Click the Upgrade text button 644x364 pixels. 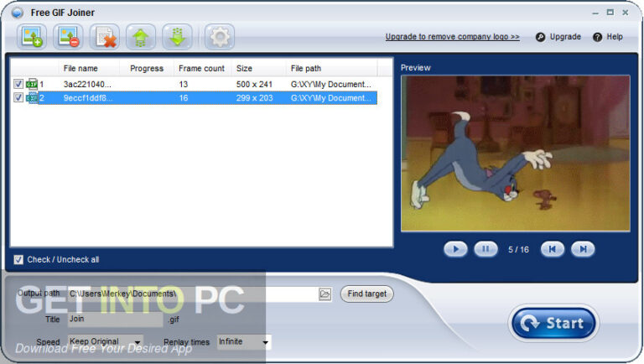coord(565,37)
